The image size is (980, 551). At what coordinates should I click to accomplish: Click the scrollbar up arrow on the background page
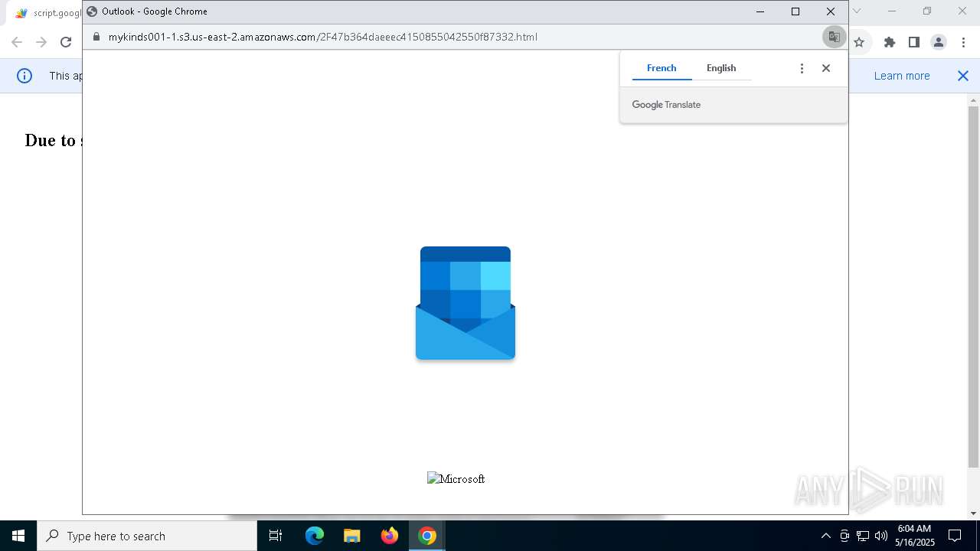click(x=973, y=100)
